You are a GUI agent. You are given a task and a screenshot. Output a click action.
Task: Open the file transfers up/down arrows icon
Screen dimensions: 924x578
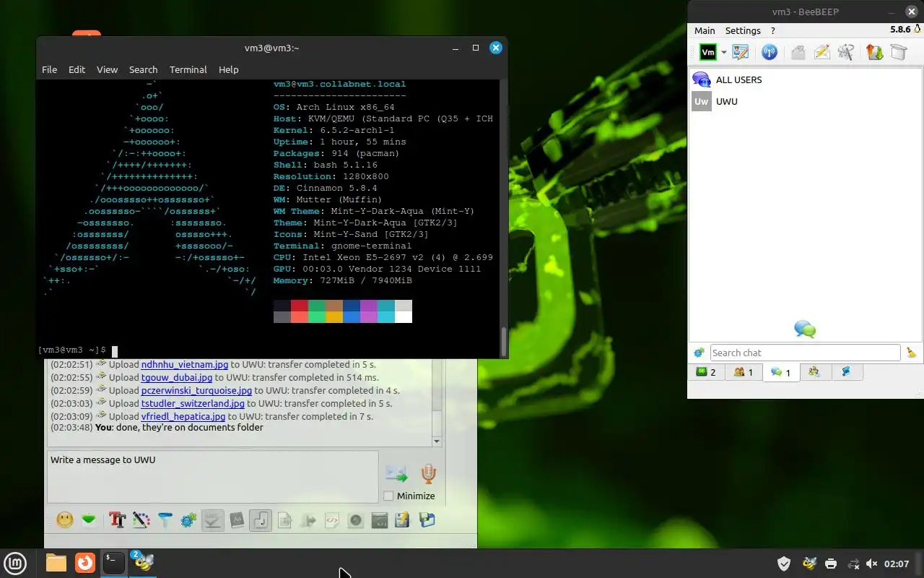[x=874, y=52]
